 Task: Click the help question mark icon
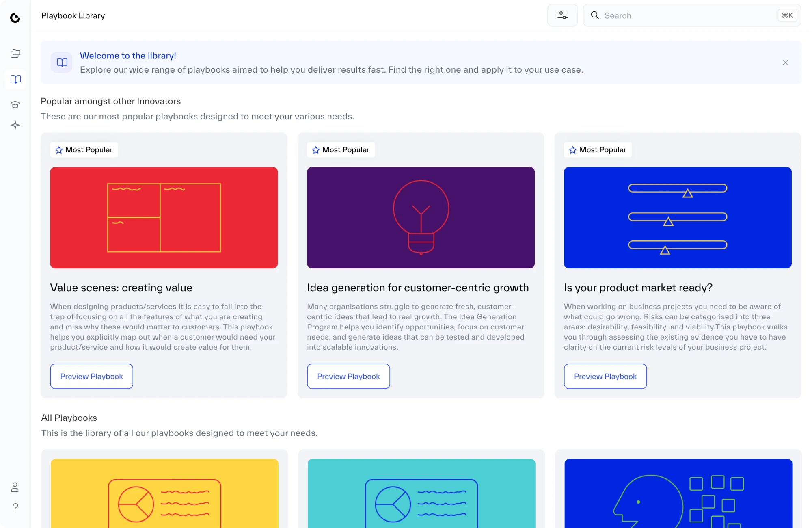click(15, 508)
